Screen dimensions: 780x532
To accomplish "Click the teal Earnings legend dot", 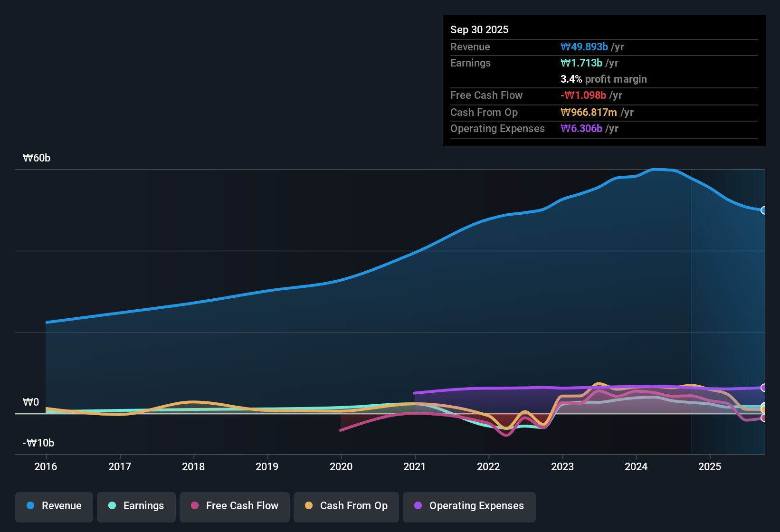I will tap(113, 506).
